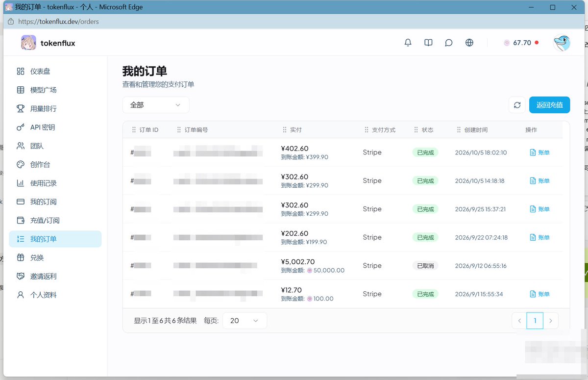Open 用量排行 page
Image resolution: width=588 pixels, height=380 pixels.
click(x=55, y=108)
